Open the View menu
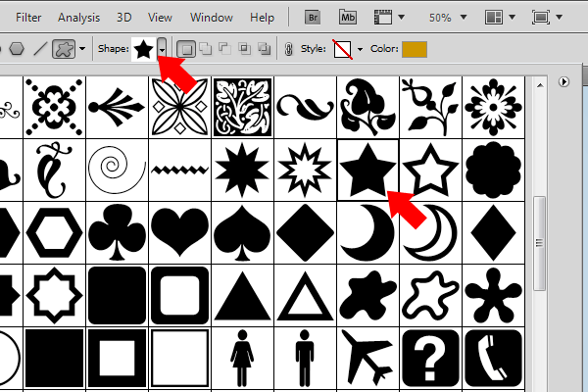This screenshot has height=392, width=588. click(x=160, y=18)
